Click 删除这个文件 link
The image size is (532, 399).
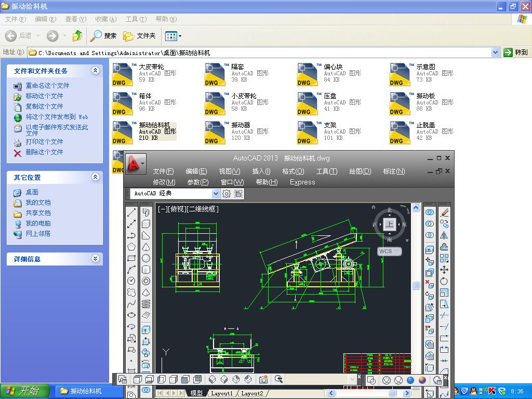coord(44,152)
